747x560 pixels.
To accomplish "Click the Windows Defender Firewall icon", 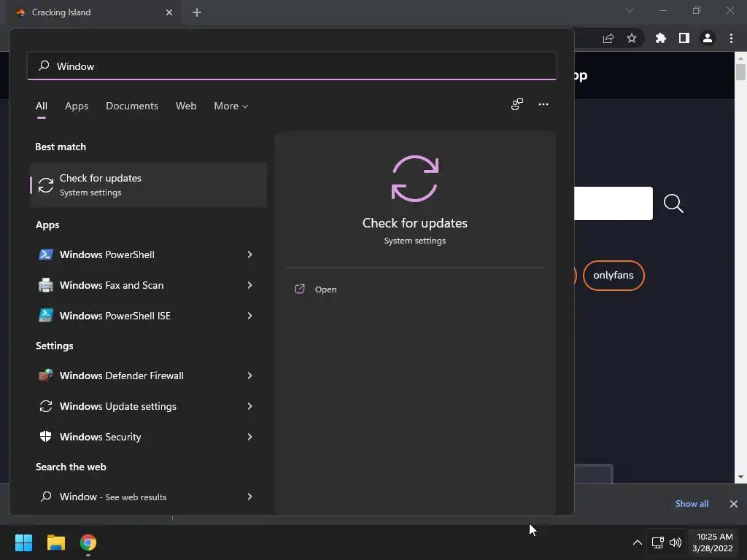I will point(46,376).
